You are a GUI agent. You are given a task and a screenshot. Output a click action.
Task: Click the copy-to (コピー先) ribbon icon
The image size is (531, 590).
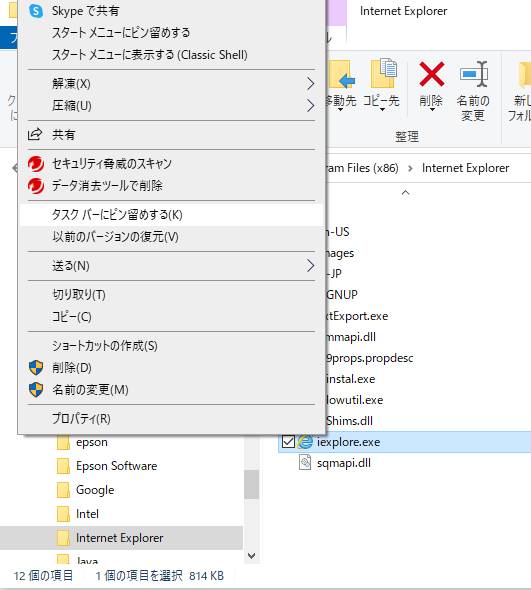pos(383,73)
